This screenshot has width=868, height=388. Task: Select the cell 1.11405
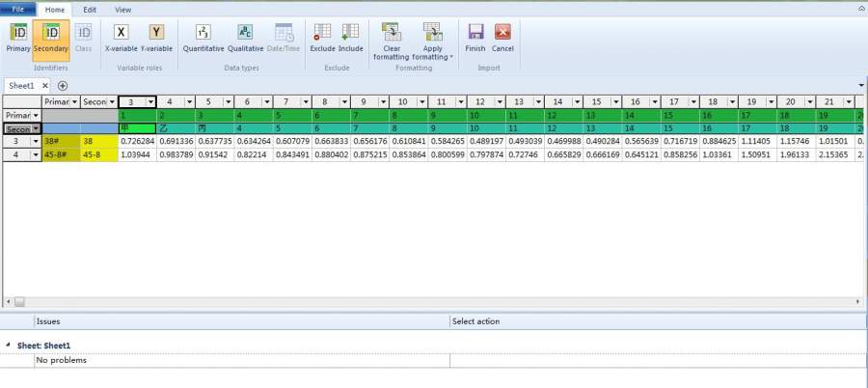[x=757, y=142]
